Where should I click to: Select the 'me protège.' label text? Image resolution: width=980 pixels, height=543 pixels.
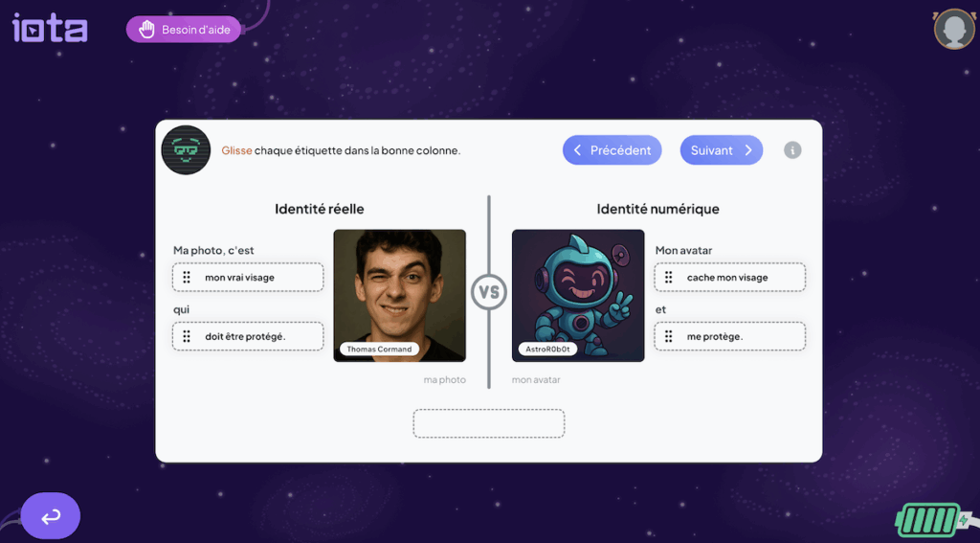click(x=715, y=336)
